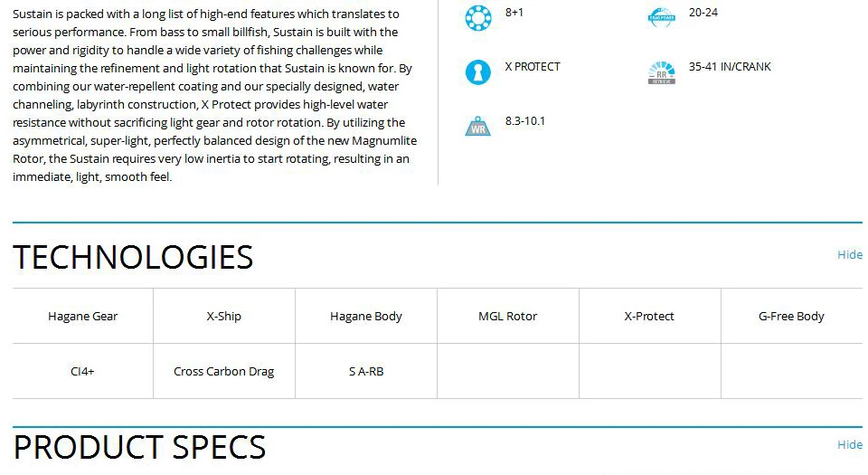This screenshot has height=475, width=868.
Task: Hide the Technologies section
Action: pyautogui.click(x=850, y=254)
